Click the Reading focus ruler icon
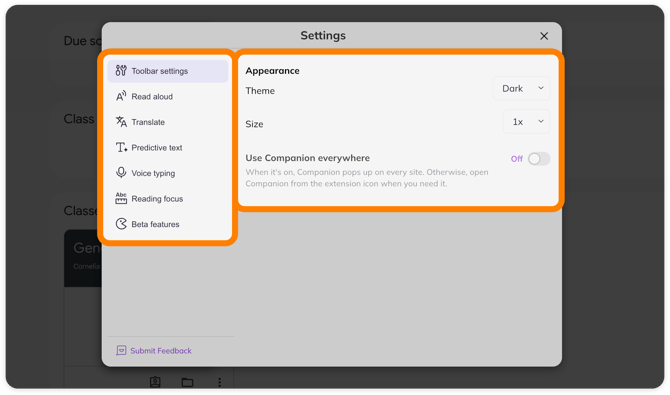This screenshot has width=670, height=395. click(x=121, y=198)
